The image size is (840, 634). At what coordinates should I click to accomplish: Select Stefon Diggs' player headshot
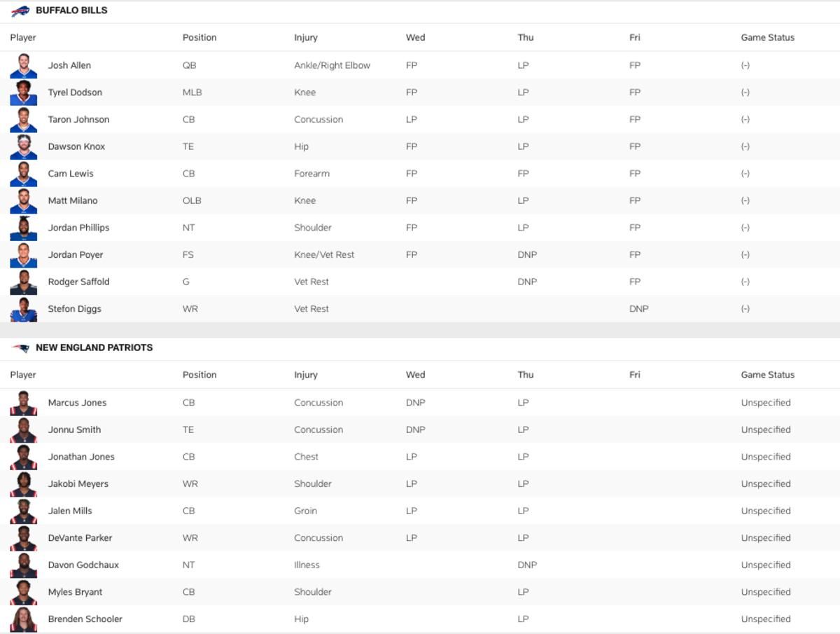[24, 309]
